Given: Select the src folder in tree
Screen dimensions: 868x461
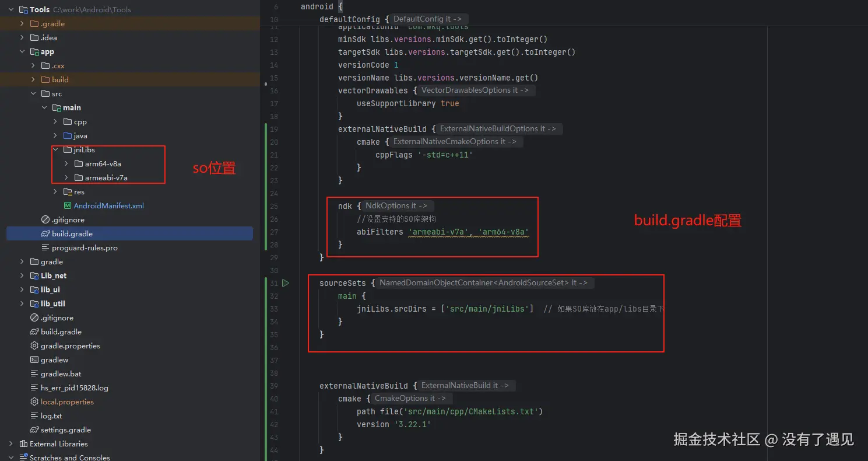Looking at the screenshot, I should coord(57,93).
